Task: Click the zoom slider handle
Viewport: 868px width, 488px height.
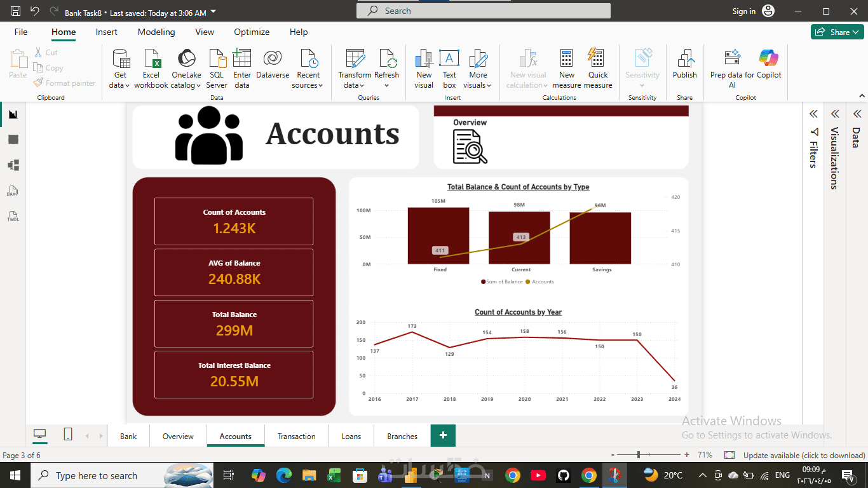Action: point(639,455)
